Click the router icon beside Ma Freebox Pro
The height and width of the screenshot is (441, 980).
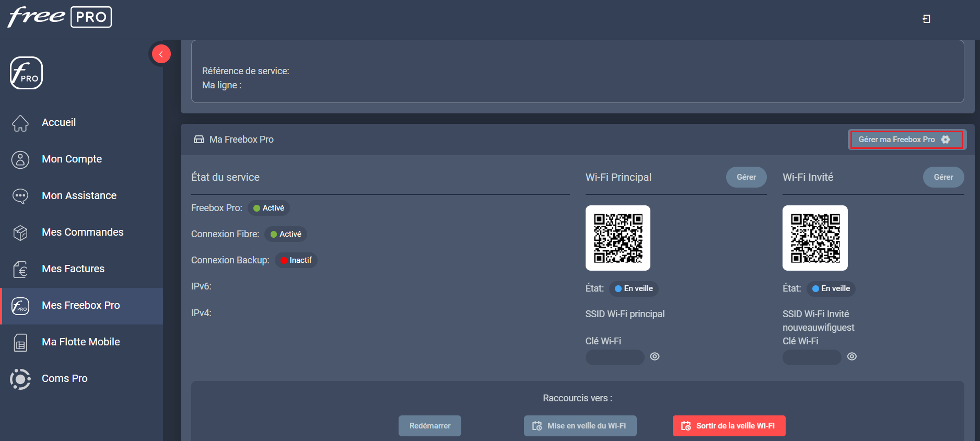[199, 140]
